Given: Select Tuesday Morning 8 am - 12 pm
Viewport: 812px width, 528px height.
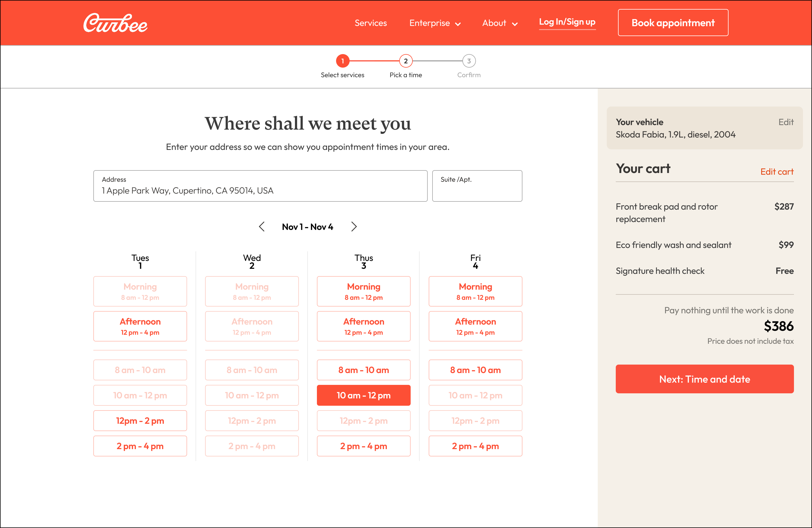Looking at the screenshot, I should [x=140, y=291].
